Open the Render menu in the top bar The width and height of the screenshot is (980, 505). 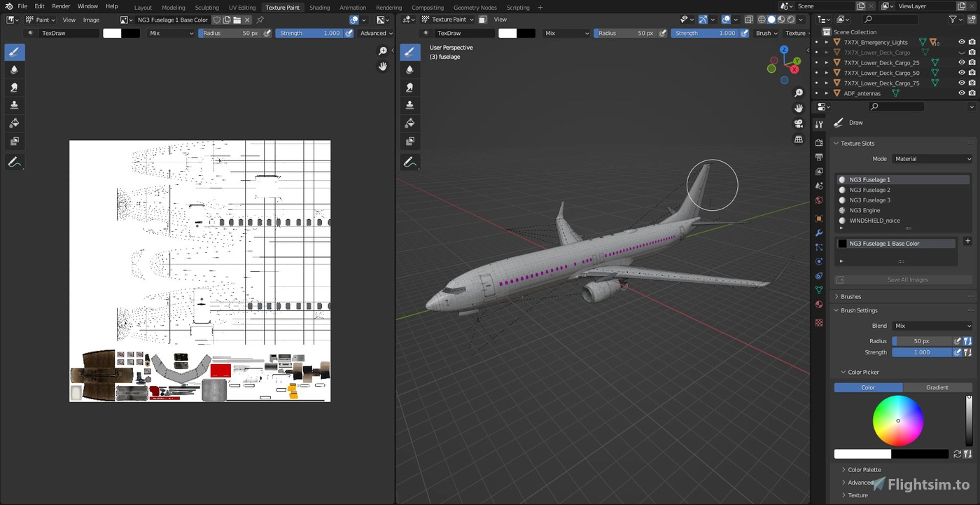pos(61,7)
